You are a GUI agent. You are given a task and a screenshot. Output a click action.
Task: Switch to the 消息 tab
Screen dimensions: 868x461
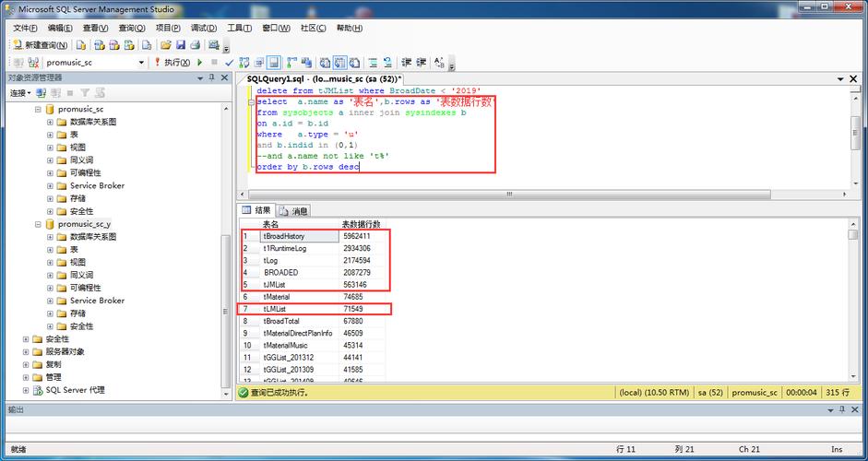tap(294, 210)
